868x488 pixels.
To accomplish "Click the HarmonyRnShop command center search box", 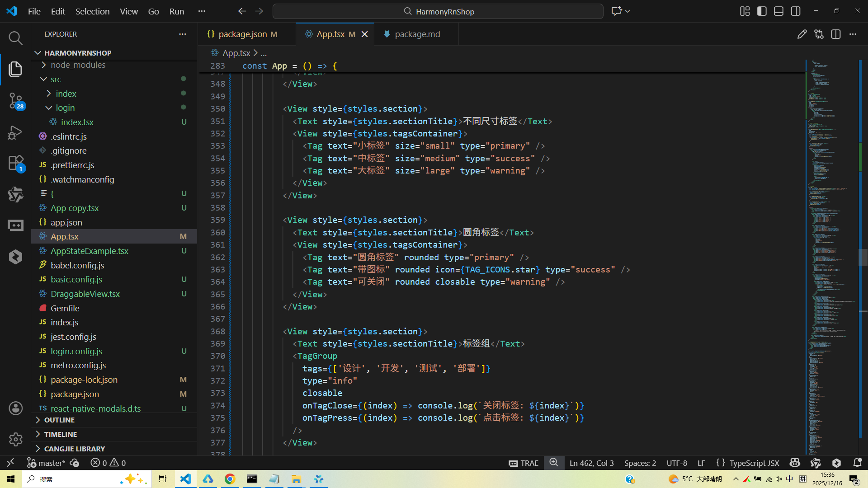I will [438, 11].
